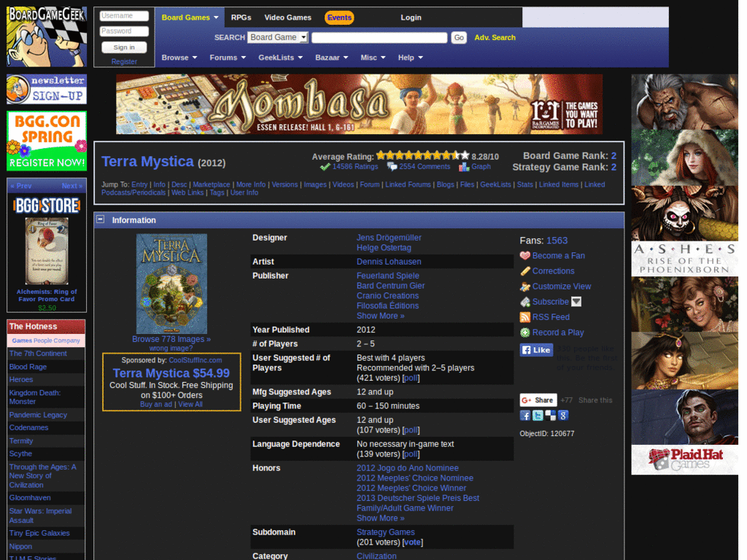Click the main search text box
The image size is (747, 560).
tap(379, 38)
